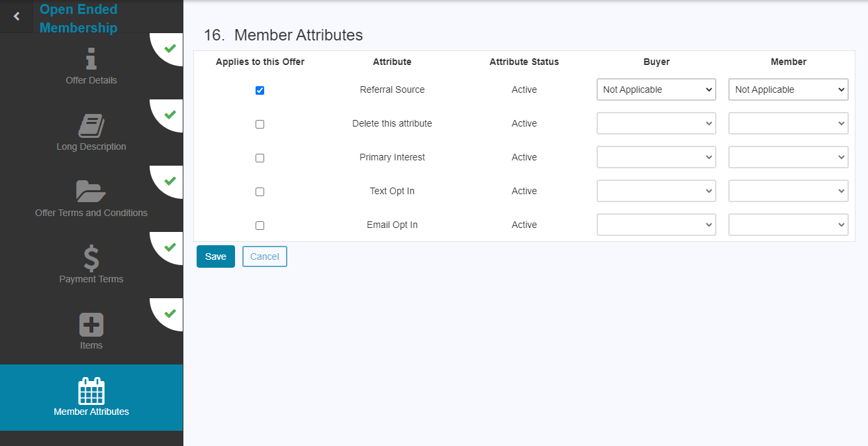Click green checkmark beside Offer Terms and Conditions

coord(170,181)
